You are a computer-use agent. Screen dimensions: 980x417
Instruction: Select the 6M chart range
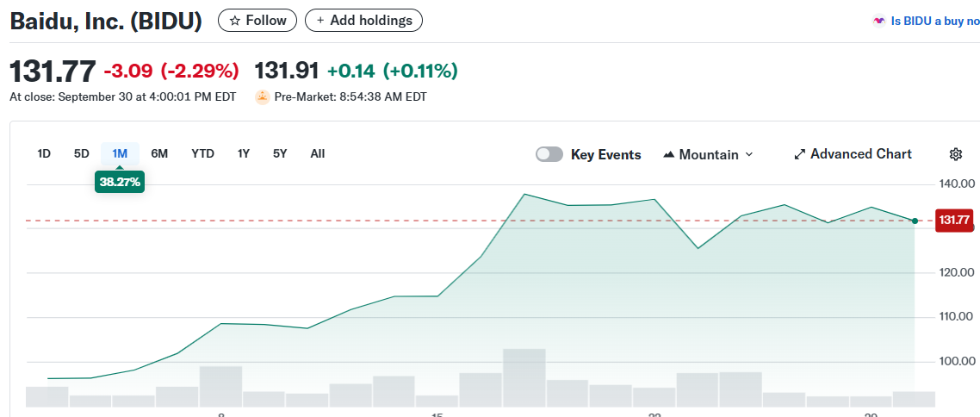pos(159,154)
